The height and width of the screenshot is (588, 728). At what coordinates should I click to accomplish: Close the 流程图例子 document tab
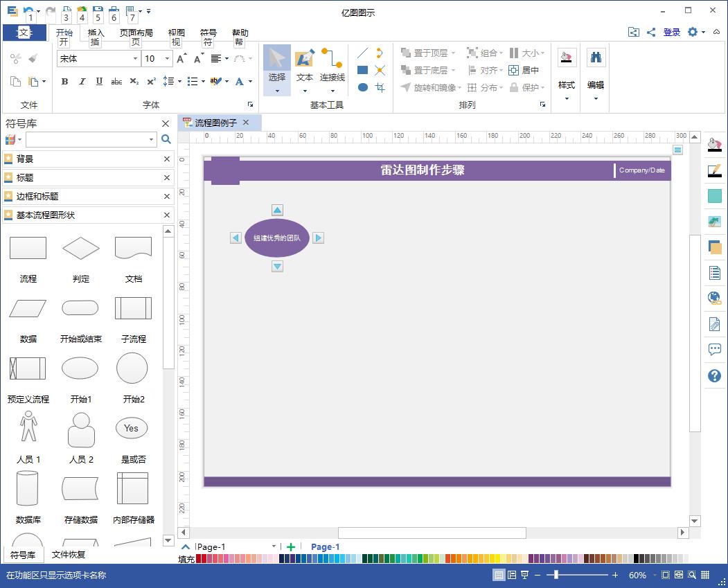pos(246,123)
